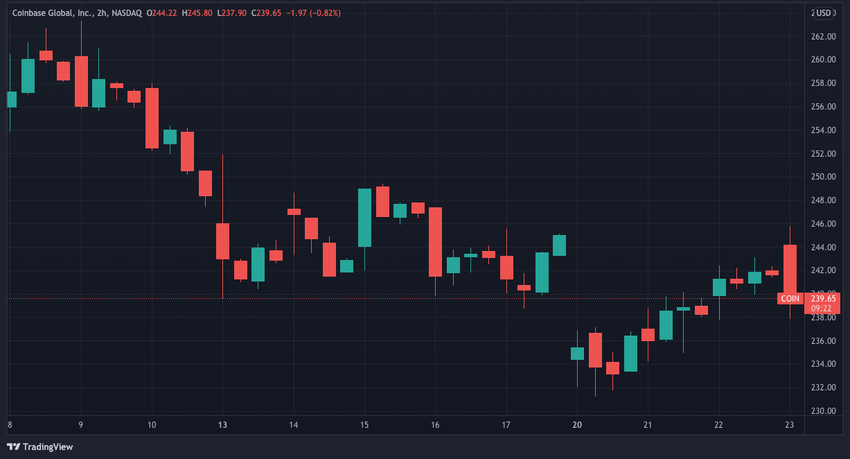Screen dimensions: 850x459
Task: Select the close value C239.65 in header
Action: [x=266, y=13]
